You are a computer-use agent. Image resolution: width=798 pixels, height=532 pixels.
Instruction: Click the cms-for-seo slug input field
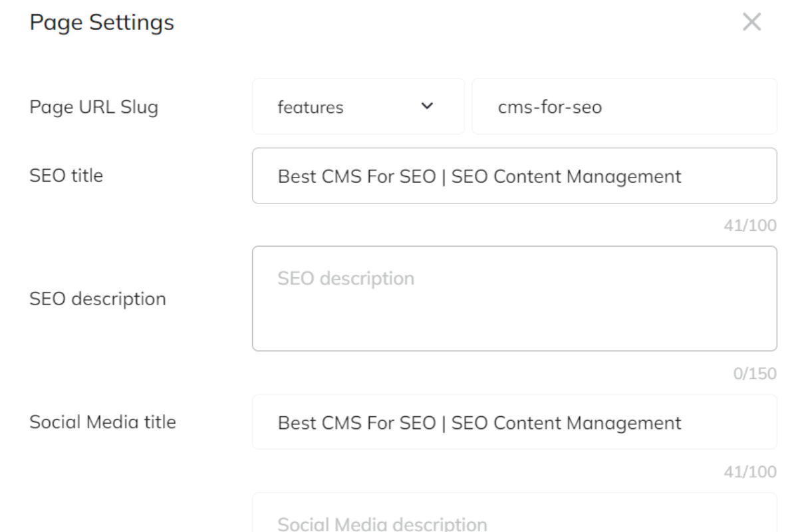[624, 106]
